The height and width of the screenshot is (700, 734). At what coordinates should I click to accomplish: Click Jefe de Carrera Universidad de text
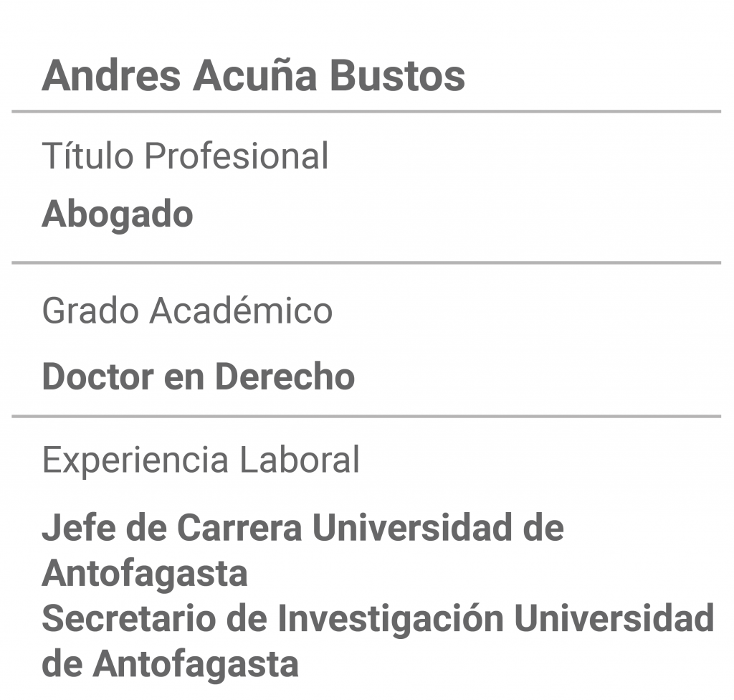[303, 528]
